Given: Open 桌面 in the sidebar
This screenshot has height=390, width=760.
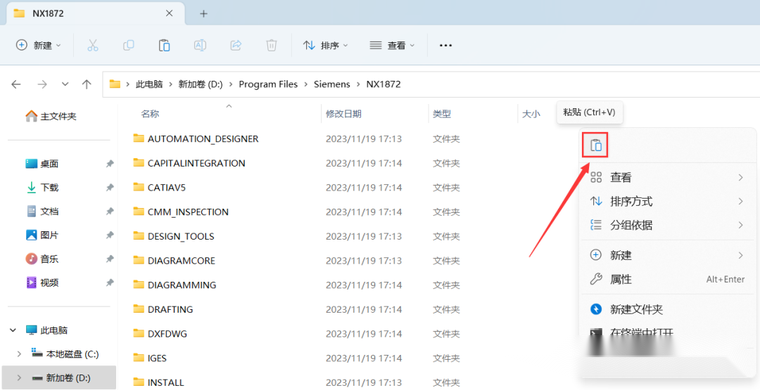Looking at the screenshot, I should point(42,164).
